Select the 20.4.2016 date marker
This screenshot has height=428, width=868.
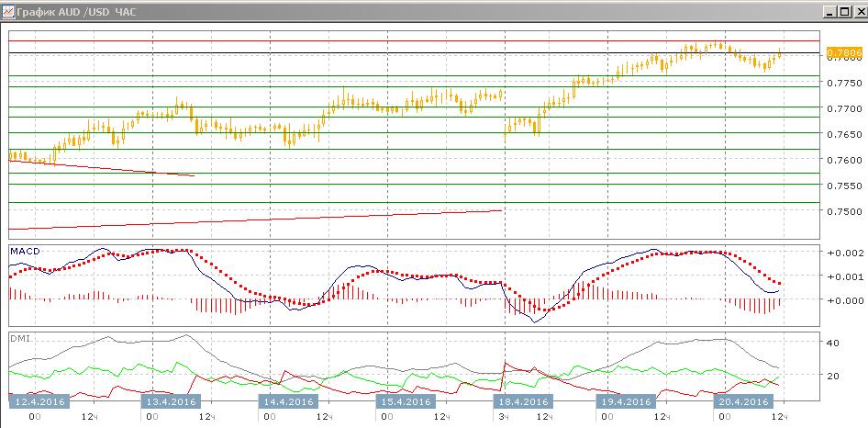point(743,400)
